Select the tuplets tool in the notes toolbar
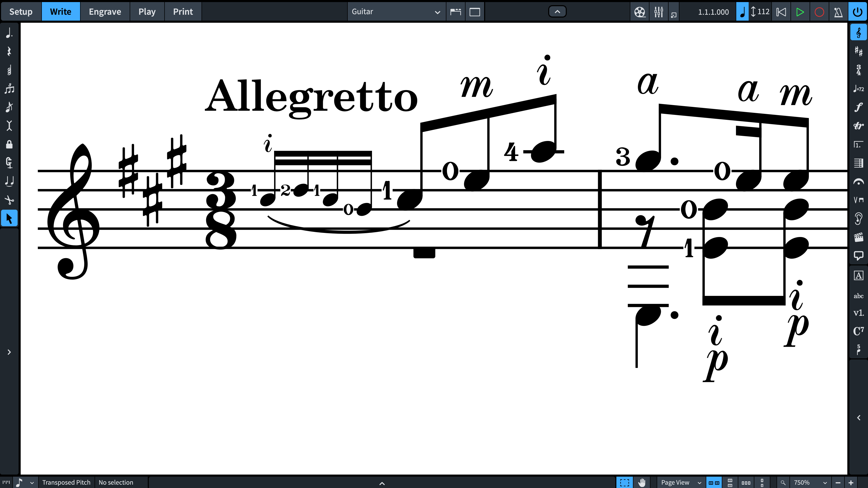868x488 pixels. point(9,89)
